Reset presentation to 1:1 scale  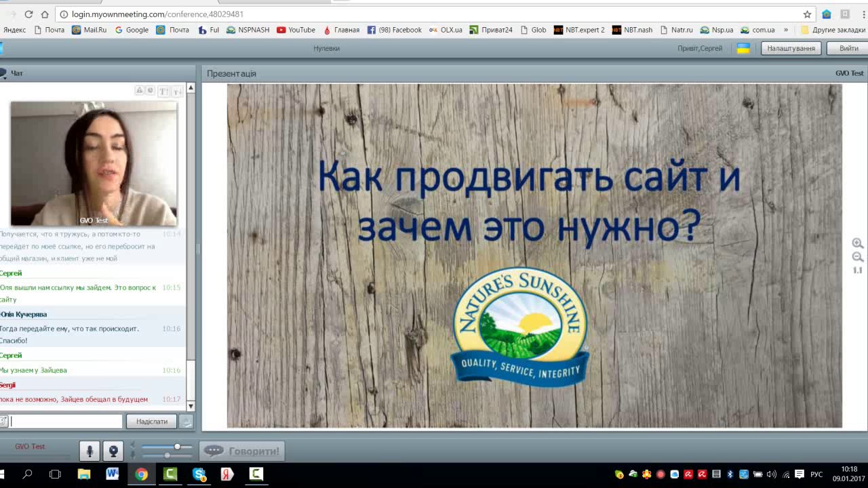(858, 270)
